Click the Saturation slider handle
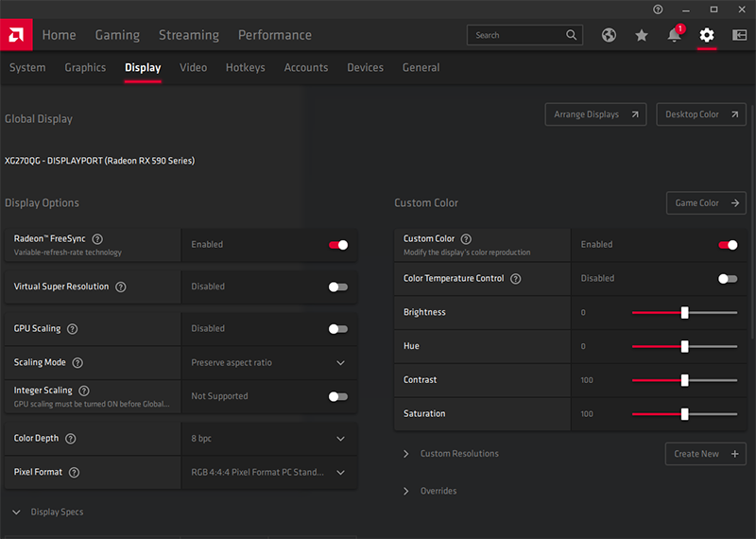The image size is (756, 539). pos(684,414)
